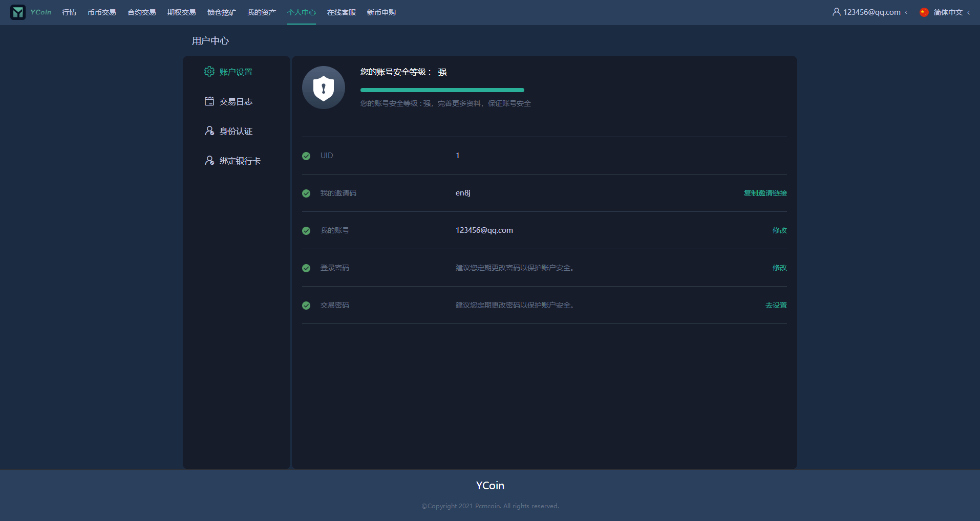Click 修改 next to 登录密码
This screenshot has width=980, height=521.
click(779, 268)
